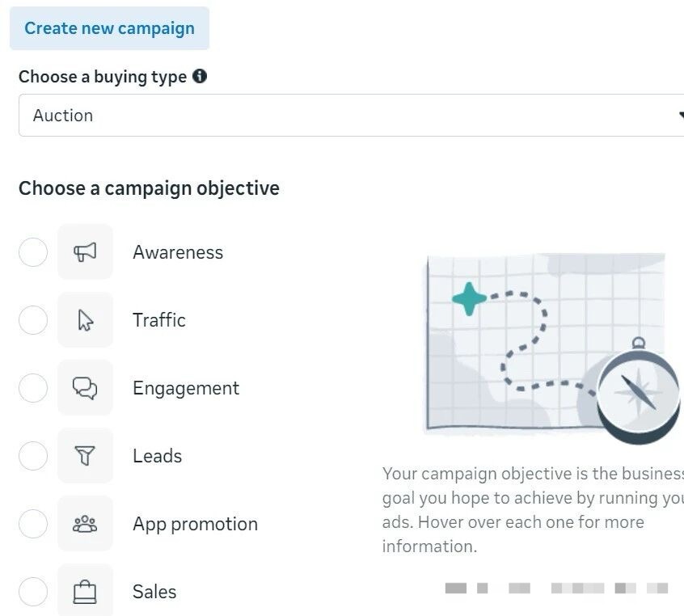Click the Leads funnel icon
This screenshot has width=684, height=616.
click(x=85, y=456)
